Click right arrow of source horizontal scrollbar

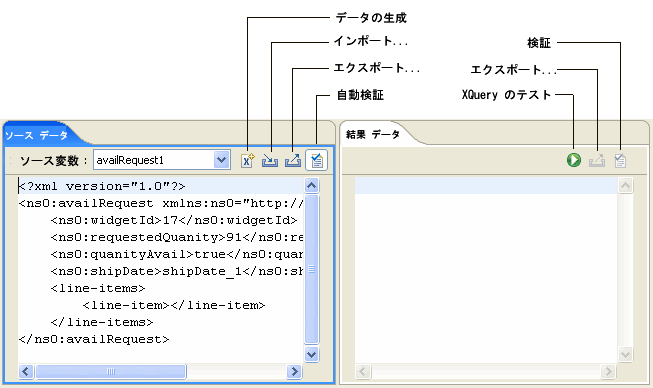294,371
